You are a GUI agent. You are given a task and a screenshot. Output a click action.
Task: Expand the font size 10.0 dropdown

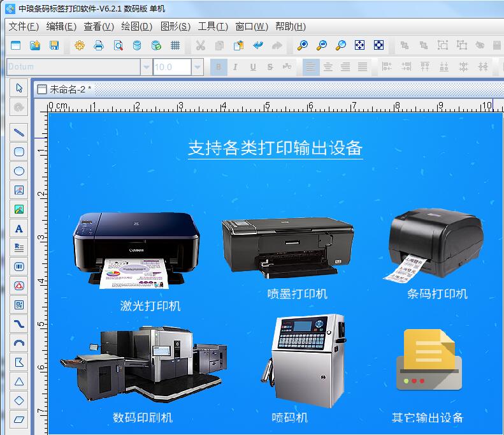pyautogui.click(x=198, y=67)
